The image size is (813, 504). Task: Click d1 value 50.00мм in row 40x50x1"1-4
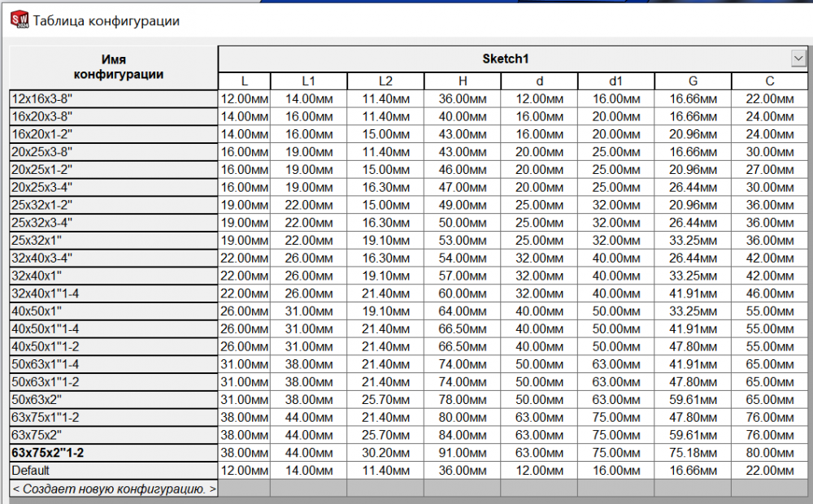pyautogui.click(x=616, y=328)
